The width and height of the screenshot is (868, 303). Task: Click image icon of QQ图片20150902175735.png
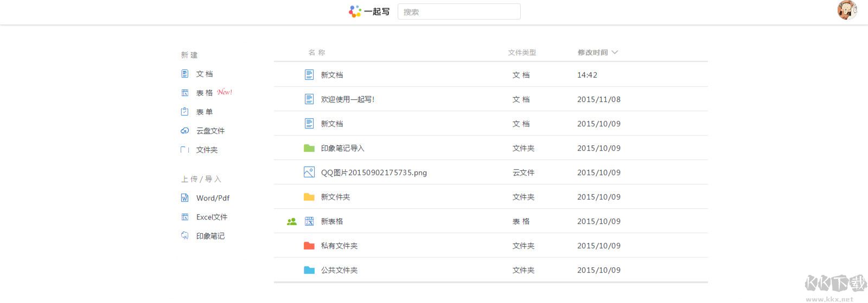coord(309,172)
